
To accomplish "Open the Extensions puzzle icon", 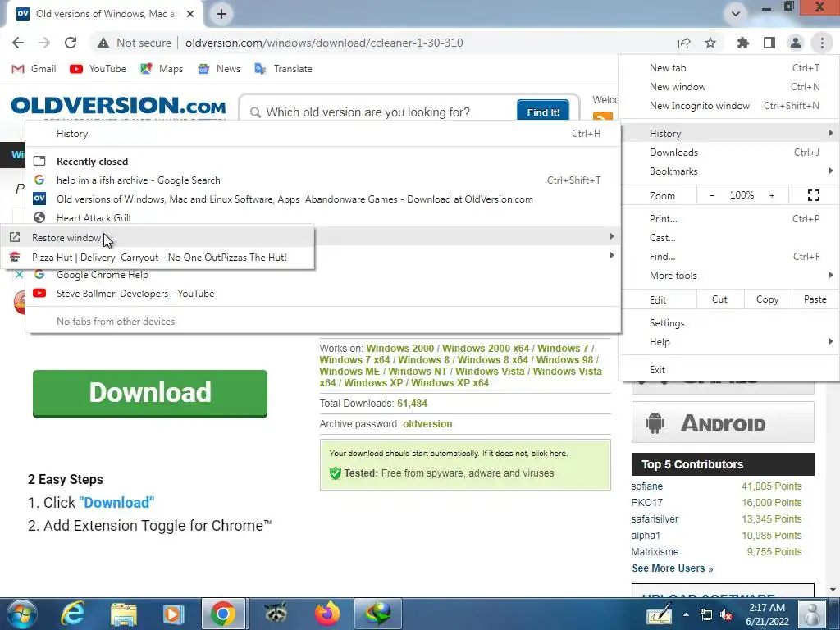I will [743, 43].
